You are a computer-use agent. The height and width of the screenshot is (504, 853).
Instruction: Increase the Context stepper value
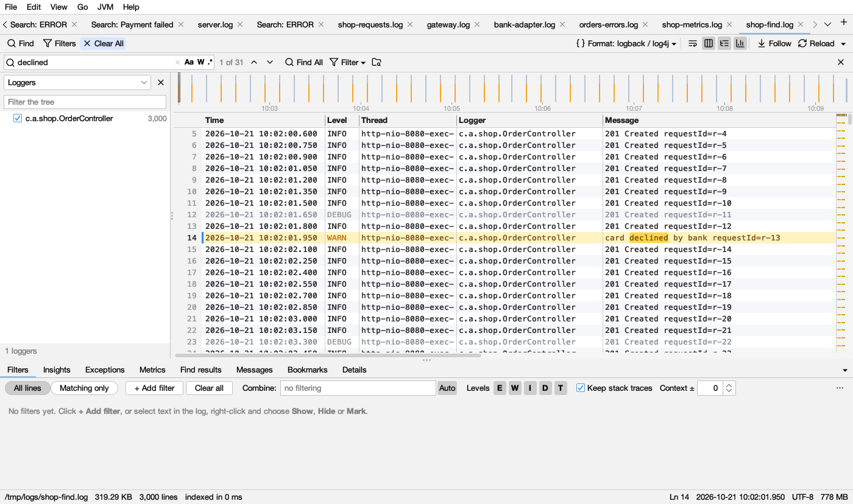point(729,385)
